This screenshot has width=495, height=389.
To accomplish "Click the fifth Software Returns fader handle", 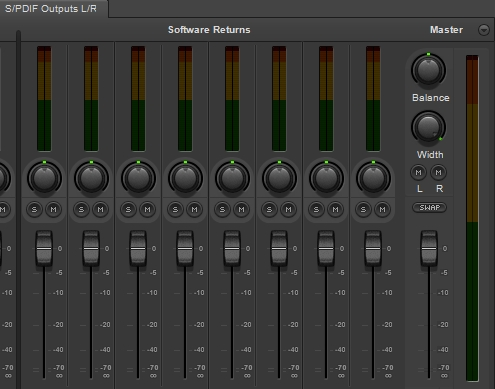I will tap(232, 248).
